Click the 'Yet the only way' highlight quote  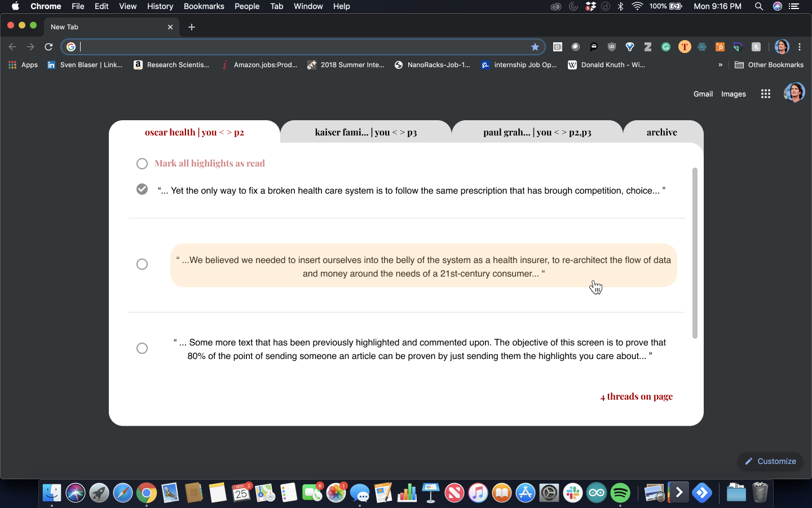point(412,191)
